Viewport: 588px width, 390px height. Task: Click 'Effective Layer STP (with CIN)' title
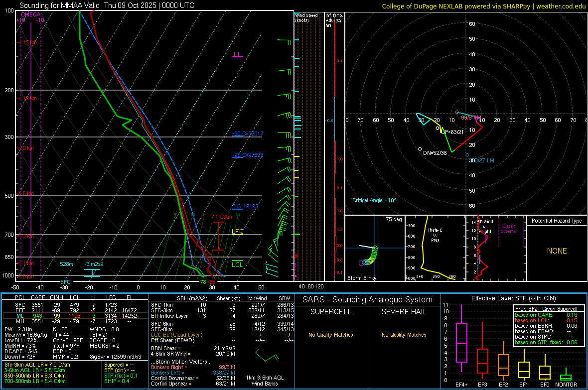pos(513,298)
